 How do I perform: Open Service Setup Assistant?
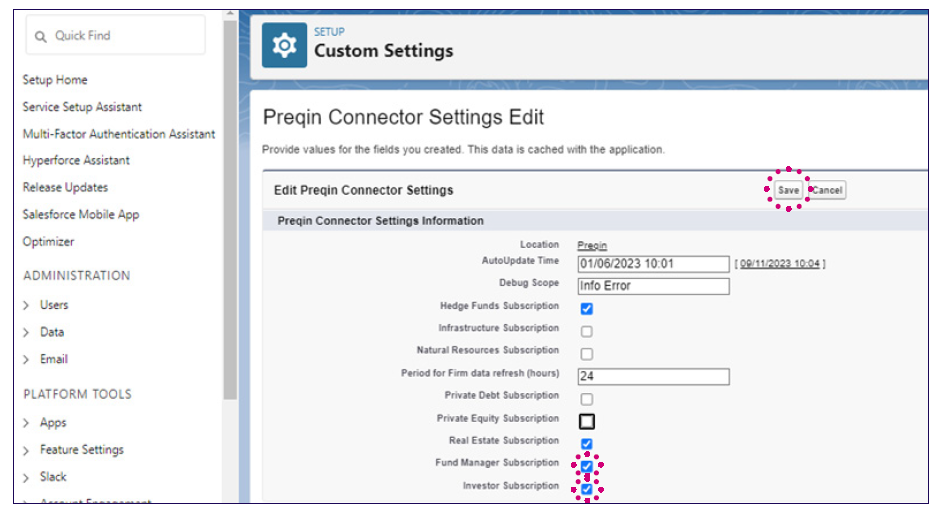click(x=82, y=107)
